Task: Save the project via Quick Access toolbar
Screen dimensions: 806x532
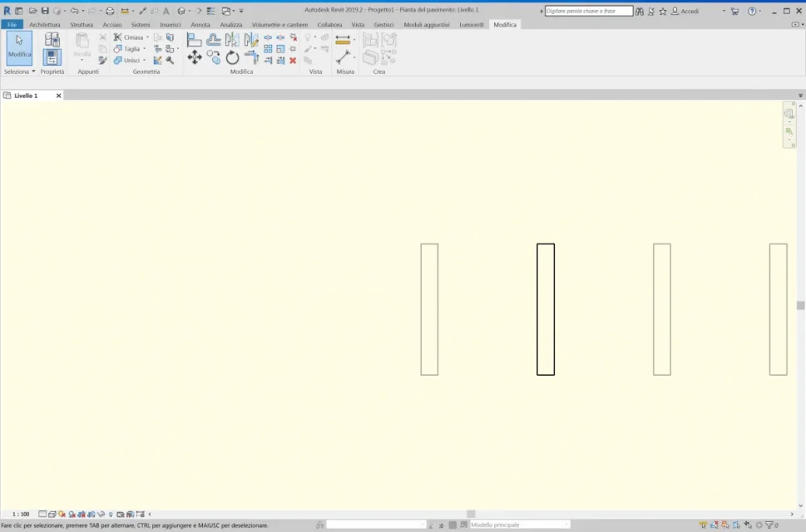Action: 46,11
